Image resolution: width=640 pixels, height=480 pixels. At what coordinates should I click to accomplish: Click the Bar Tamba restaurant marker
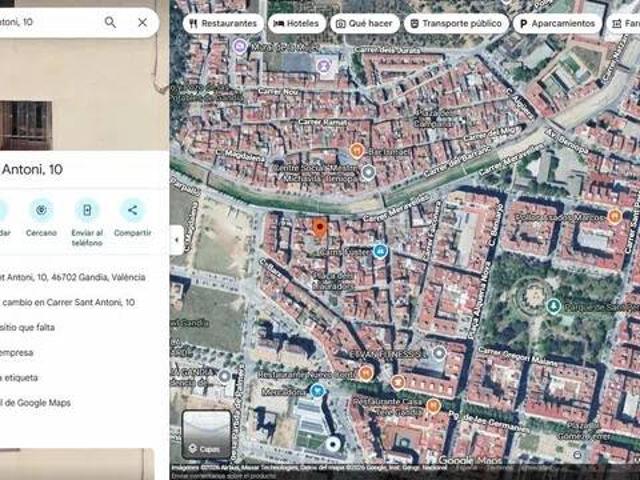(357, 151)
